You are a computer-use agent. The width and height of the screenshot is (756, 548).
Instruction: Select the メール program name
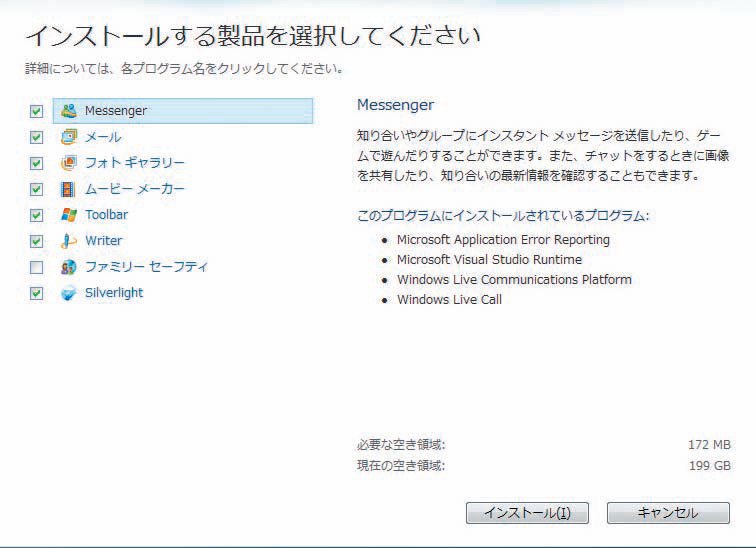pyautogui.click(x=103, y=137)
